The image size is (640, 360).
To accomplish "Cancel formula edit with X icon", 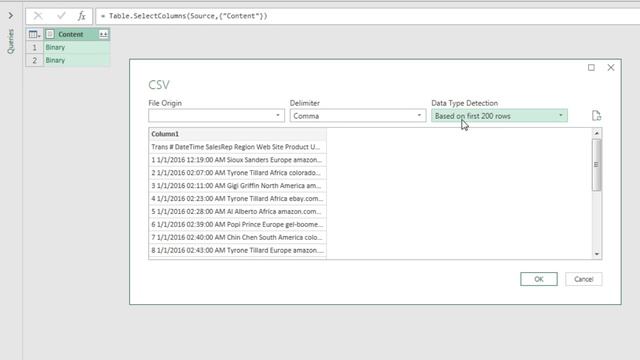I will (38, 16).
